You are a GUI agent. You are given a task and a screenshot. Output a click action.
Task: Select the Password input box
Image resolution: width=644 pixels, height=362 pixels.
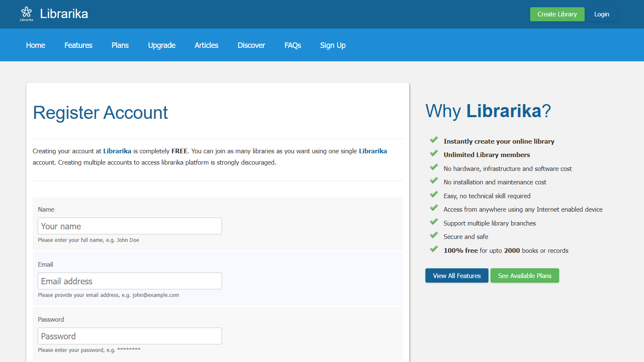(130, 336)
